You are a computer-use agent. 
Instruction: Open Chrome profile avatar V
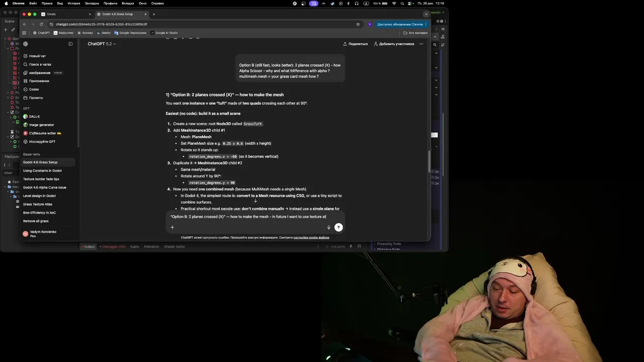tap(370, 24)
